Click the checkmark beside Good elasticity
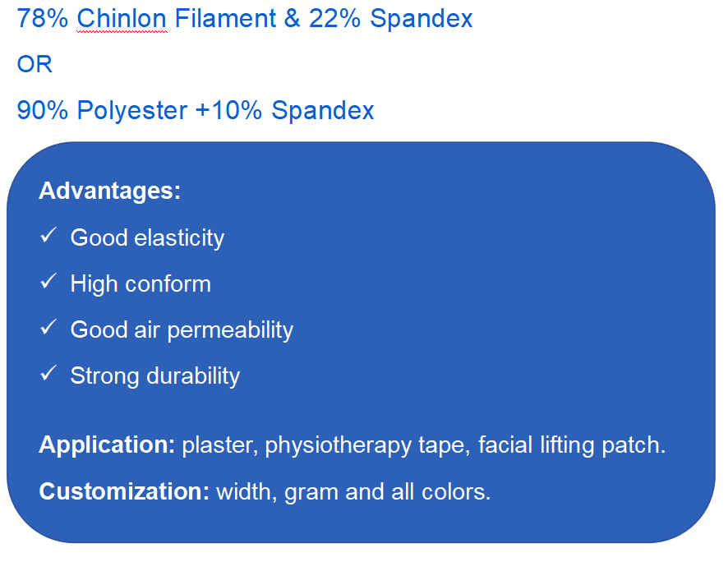This screenshot has width=728, height=562. [48, 237]
